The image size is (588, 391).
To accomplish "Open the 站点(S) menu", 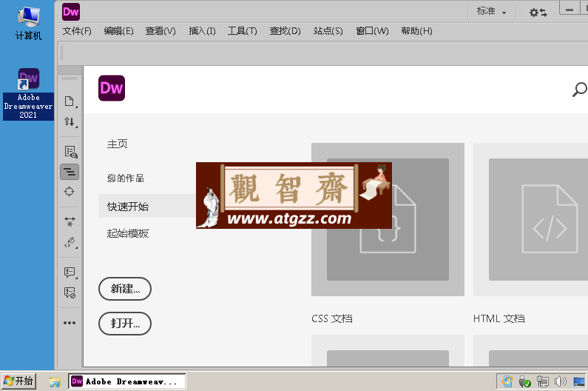I will click(328, 31).
